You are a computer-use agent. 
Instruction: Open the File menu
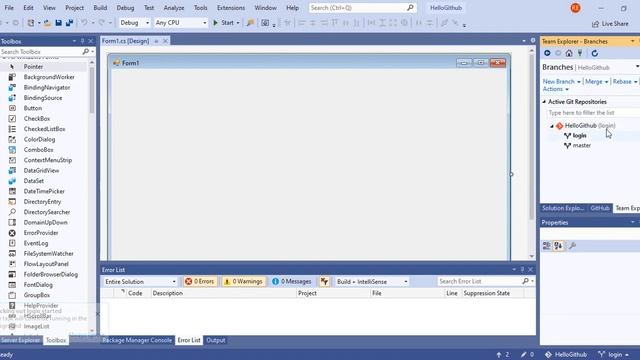tap(9, 8)
